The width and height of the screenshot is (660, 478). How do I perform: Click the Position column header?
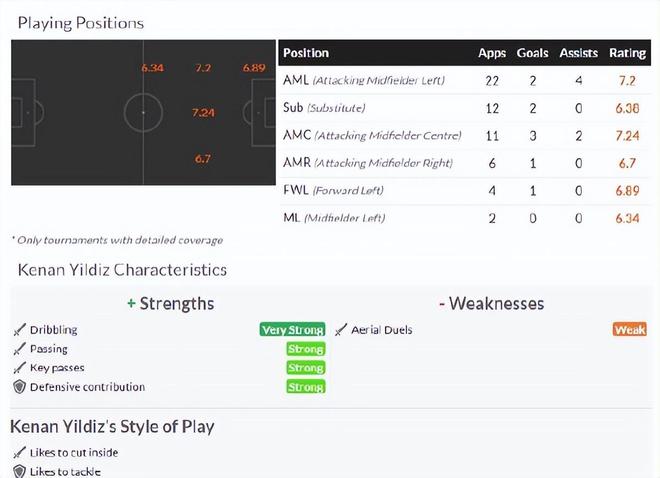click(306, 53)
